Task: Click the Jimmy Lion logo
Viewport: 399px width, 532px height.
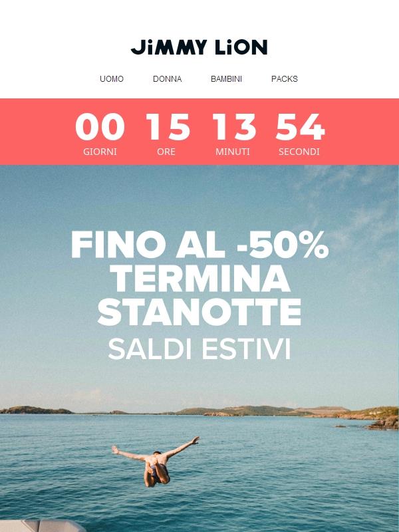Action: [199, 47]
